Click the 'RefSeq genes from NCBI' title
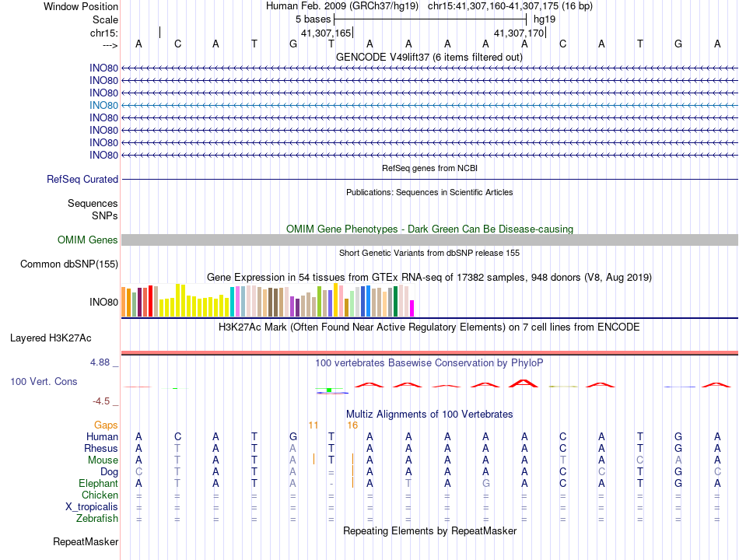Screen dimensions: 739x560 point(429,168)
